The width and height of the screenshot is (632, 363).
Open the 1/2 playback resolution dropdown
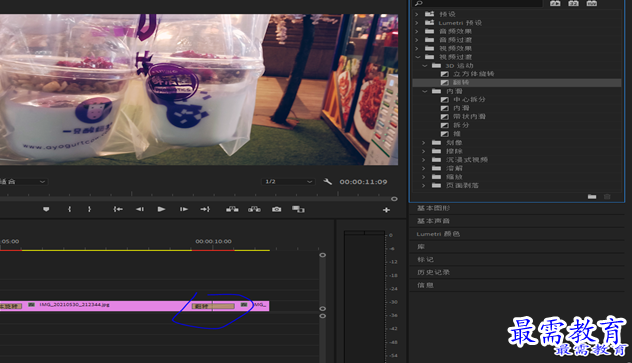coord(288,182)
